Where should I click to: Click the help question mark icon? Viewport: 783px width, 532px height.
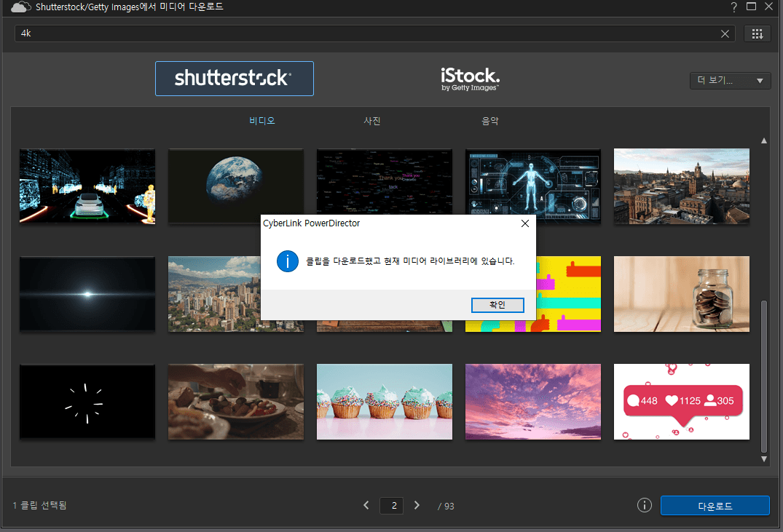733,7
